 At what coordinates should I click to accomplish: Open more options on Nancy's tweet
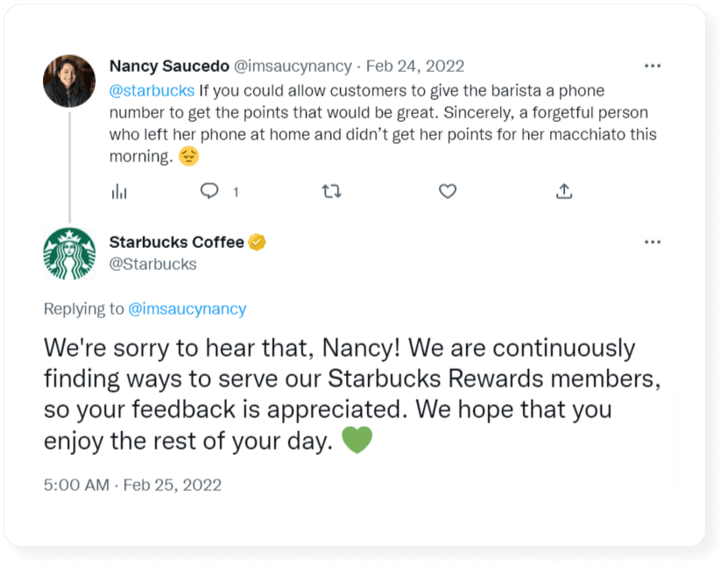[x=653, y=66]
